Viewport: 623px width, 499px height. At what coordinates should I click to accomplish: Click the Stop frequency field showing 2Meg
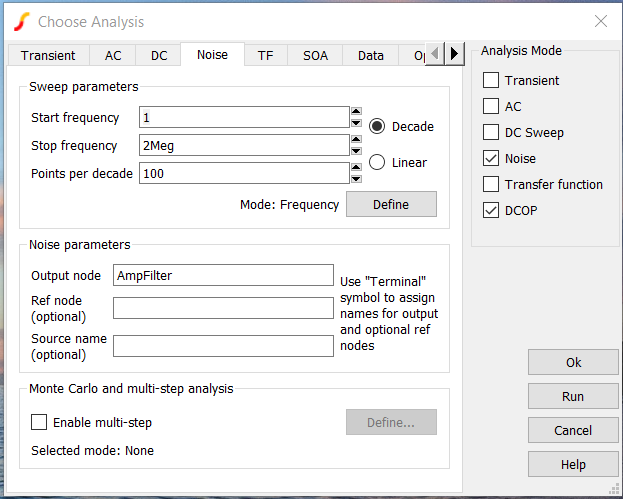(x=244, y=145)
